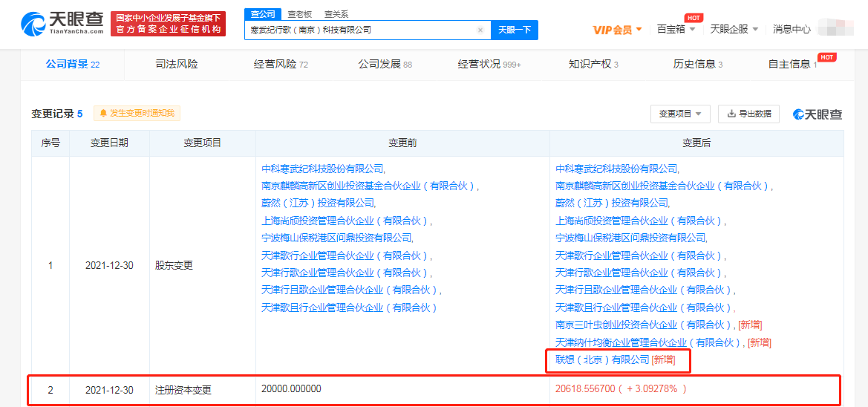The image size is (868, 407).
Task: Open 中科寒武纪科技股份有限公司 in 变更前 column
Action: click(x=323, y=169)
